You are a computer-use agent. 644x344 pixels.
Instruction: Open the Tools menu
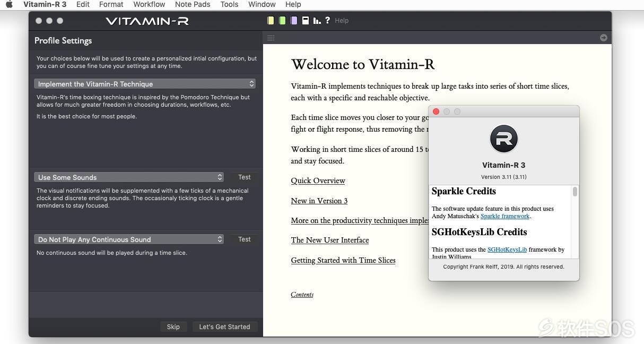pyautogui.click(x=229, y=4)
